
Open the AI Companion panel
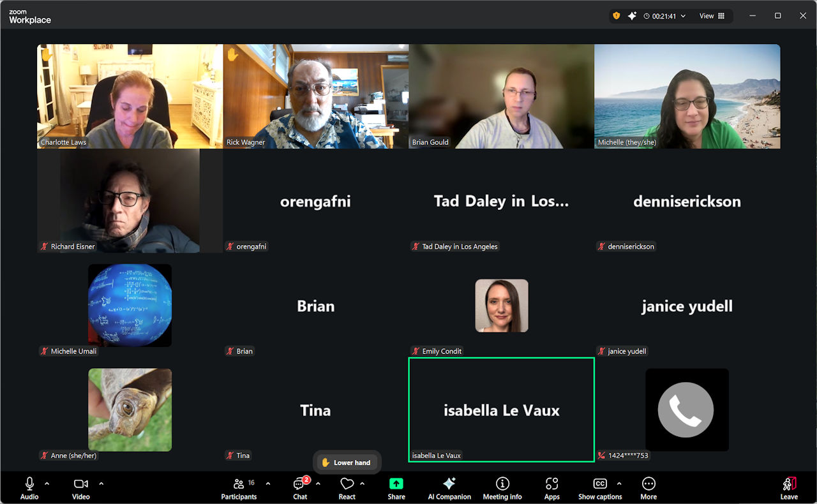tap(449, 488)
